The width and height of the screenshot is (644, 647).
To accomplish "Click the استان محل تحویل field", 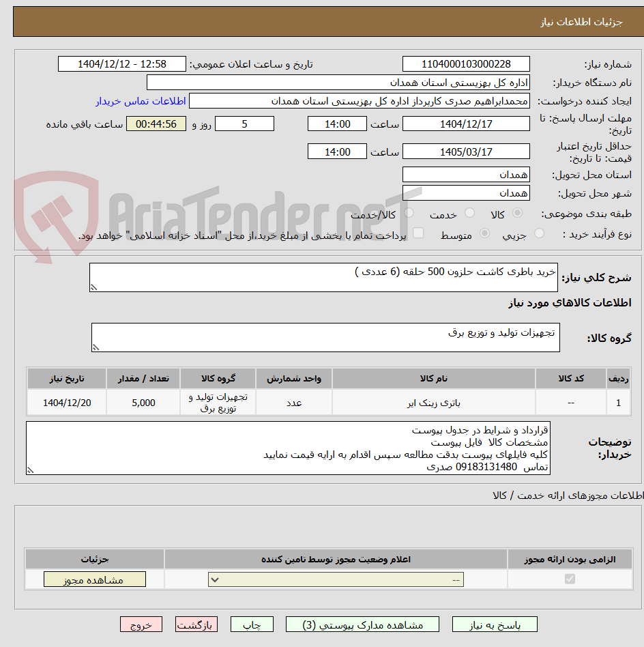I will click(x=466, y=175).
